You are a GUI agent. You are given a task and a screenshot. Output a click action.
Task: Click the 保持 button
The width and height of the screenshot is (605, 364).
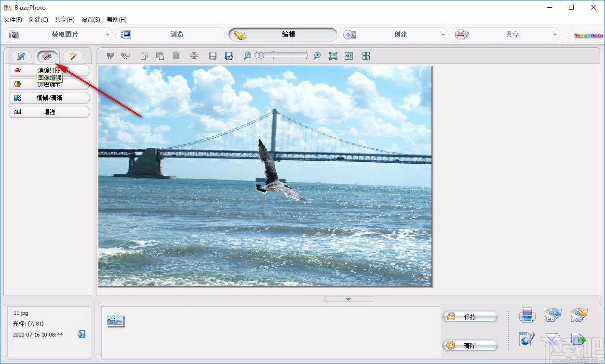(x=470, y=317)
